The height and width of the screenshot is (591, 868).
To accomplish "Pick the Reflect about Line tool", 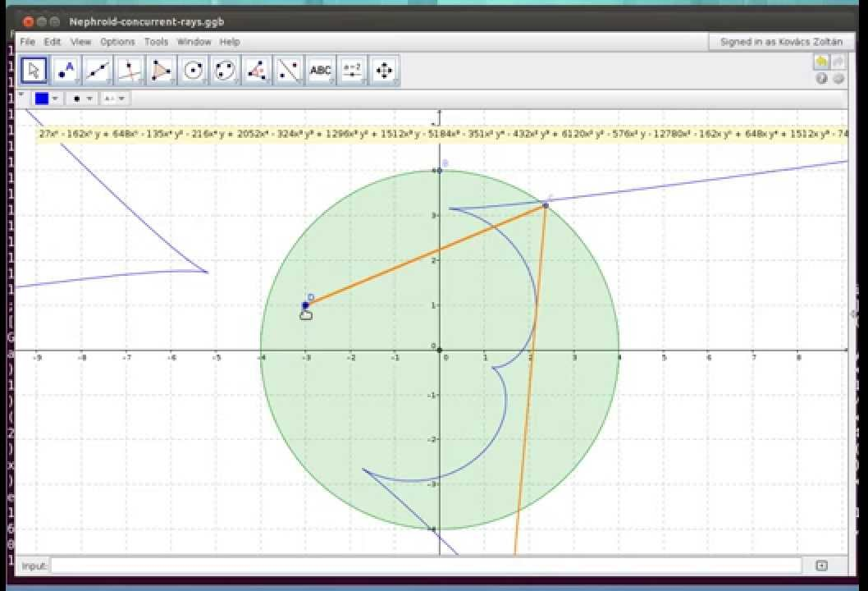I will (x=289, y=71).
